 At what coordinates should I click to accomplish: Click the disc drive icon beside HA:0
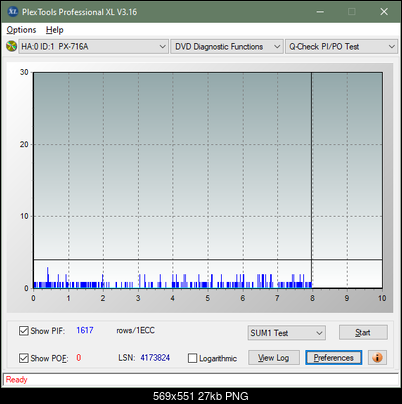pos(11,46)
